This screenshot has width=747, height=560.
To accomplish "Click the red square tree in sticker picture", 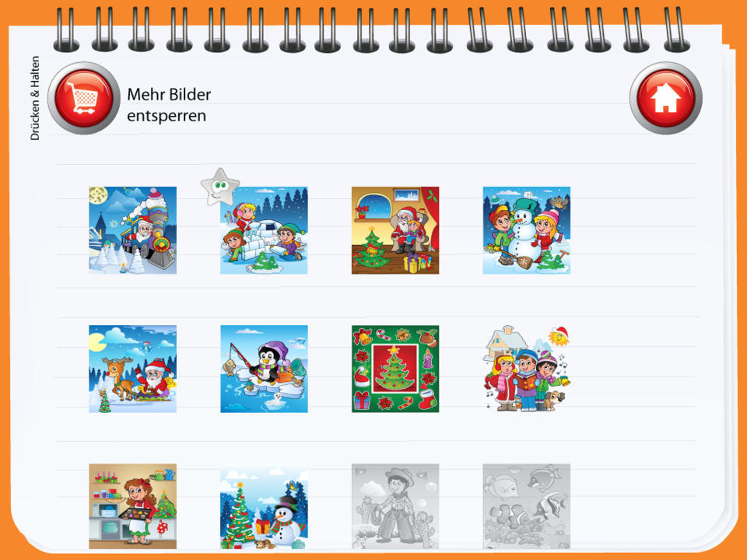I will 395,368.
